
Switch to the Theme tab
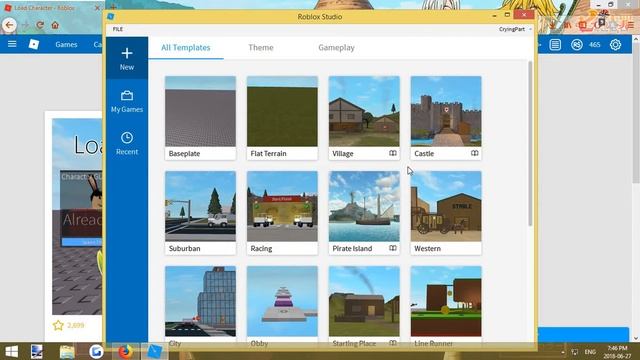[x=261, y=47]
